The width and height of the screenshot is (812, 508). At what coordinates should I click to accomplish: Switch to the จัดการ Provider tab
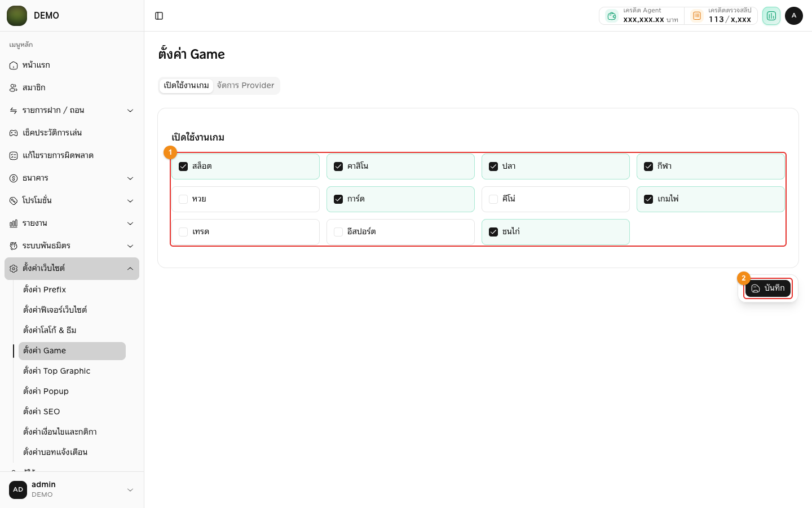[245, 85]
